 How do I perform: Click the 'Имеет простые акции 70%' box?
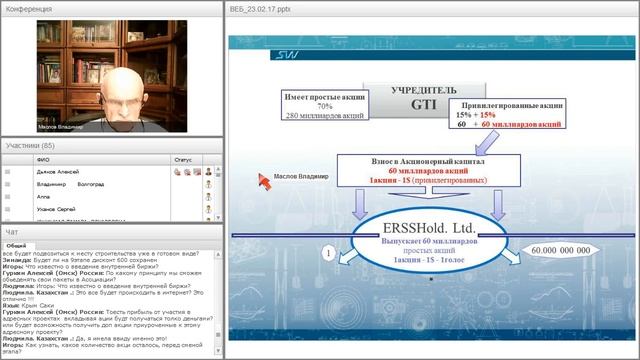(325, 105)
